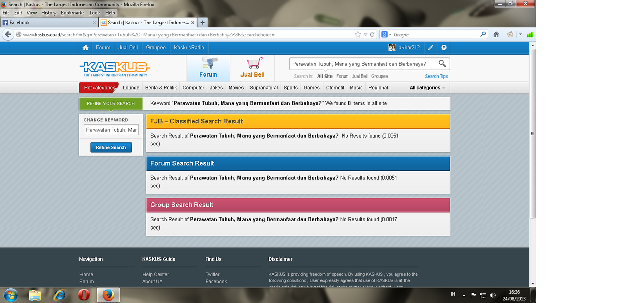
Task: Click the Change Keyword input field
Action: (111, 130)
